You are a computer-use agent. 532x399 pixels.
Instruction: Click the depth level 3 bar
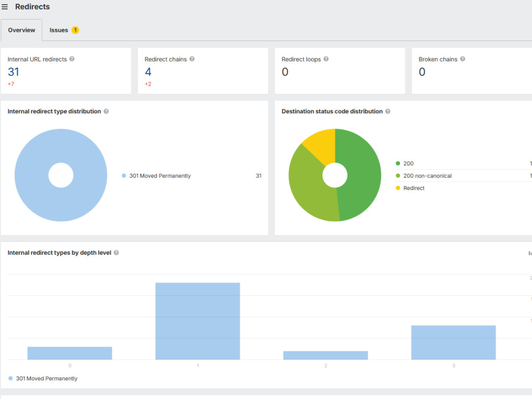(x=453, y=342)
